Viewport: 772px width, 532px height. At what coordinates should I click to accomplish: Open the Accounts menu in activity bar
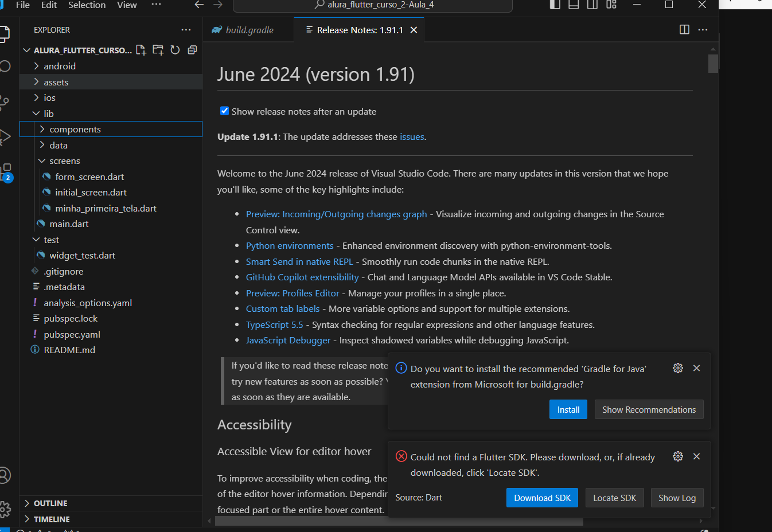5,475
